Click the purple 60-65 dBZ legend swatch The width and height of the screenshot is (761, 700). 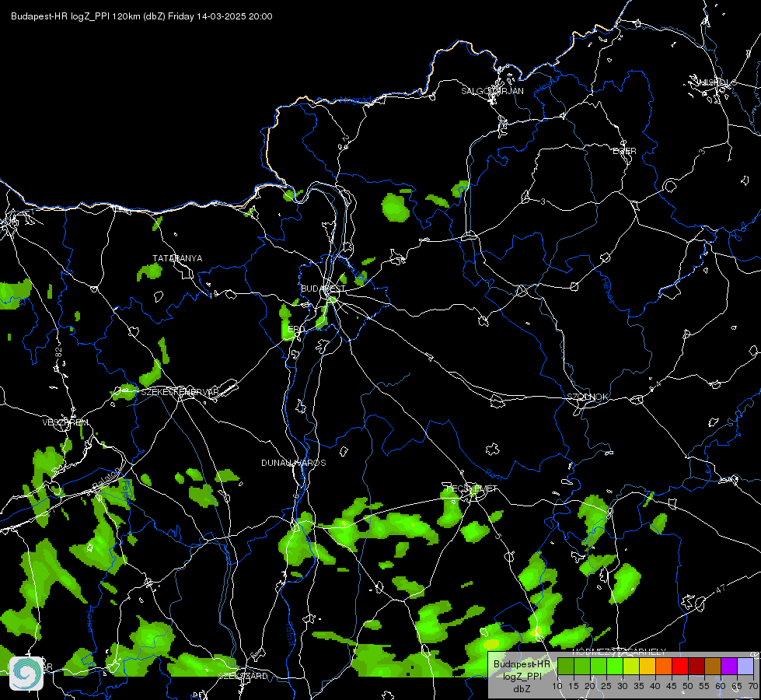tap(729, 666)
